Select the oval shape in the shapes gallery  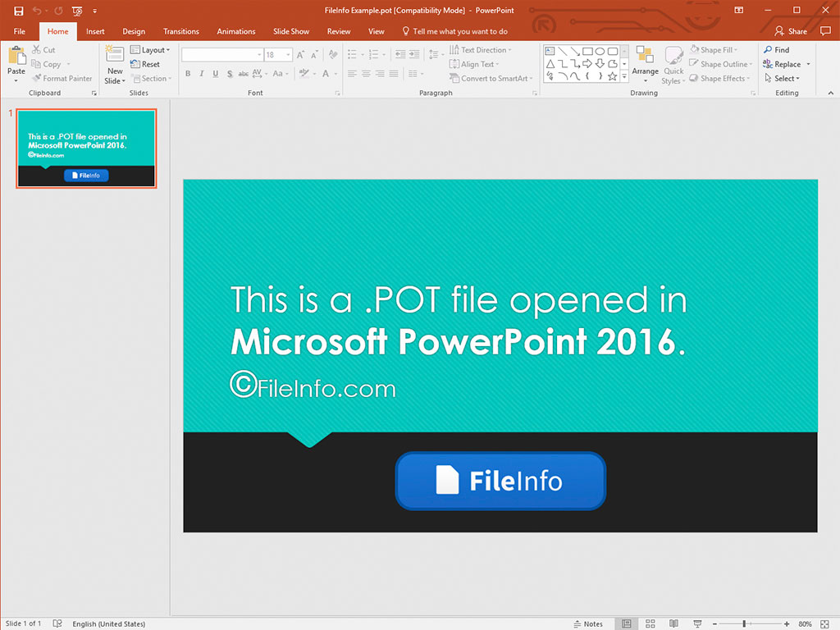pyautogui.click(x=600, y=52)
